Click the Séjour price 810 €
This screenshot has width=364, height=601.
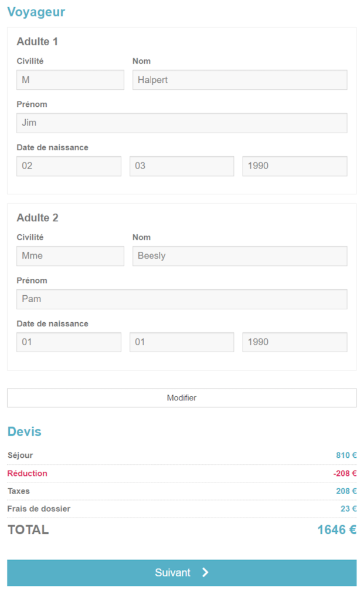point(346,455)
